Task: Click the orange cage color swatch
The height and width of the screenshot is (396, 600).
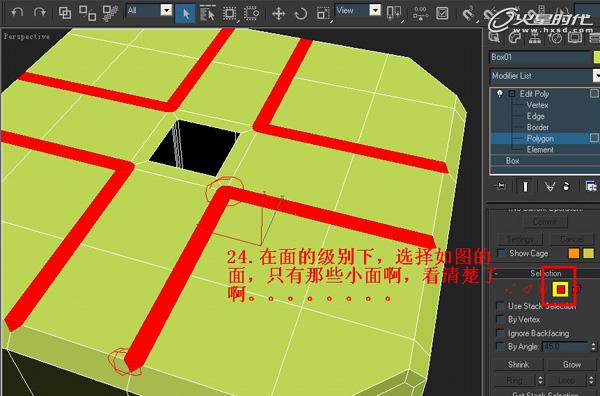Action: click(574, 253)
